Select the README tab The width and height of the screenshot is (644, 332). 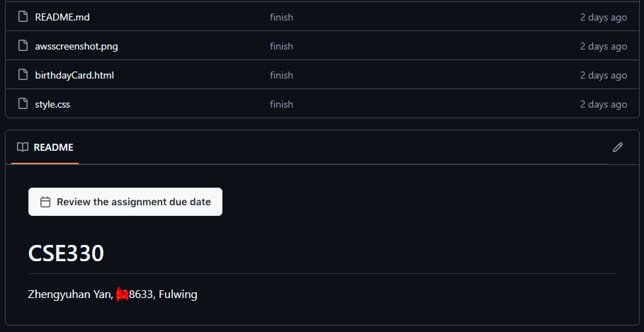[x=45, y=147]
